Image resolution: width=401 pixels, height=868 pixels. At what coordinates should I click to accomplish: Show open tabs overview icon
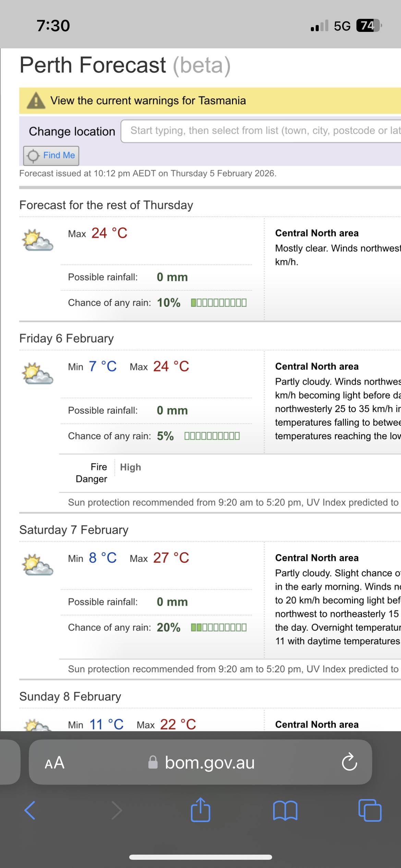point(369,810)
